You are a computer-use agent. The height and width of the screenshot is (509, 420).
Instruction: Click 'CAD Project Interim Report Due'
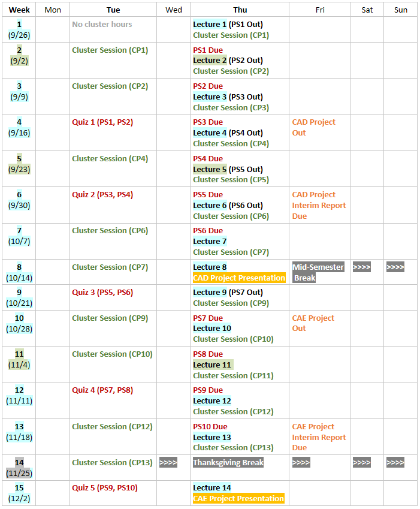[319, 205]
